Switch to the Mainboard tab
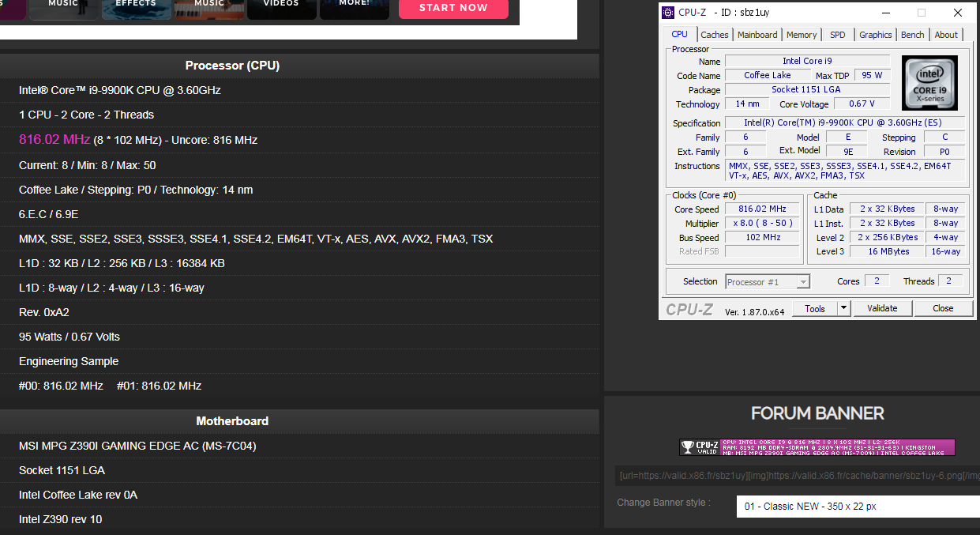The width and height of the screenshot is (980, 535). click(757, 35)
